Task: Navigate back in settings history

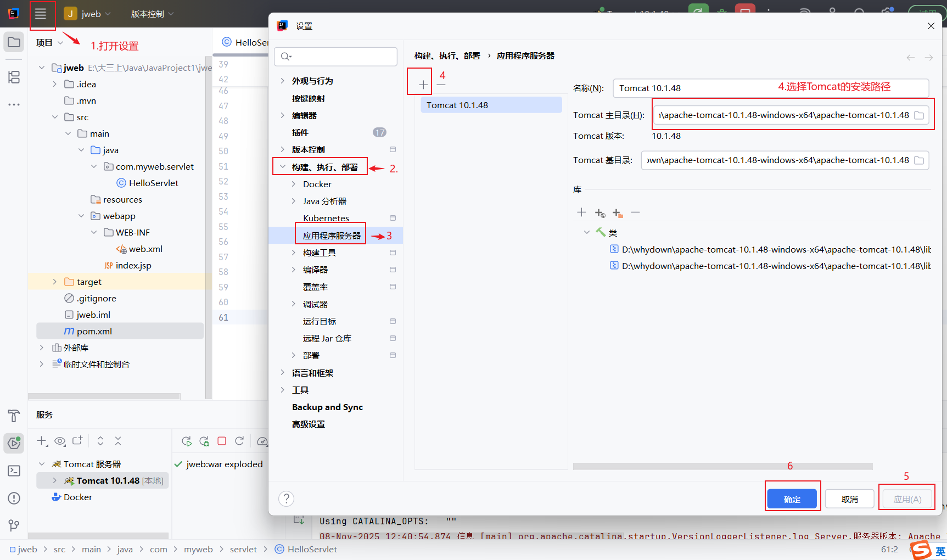Action: (911, 58)
